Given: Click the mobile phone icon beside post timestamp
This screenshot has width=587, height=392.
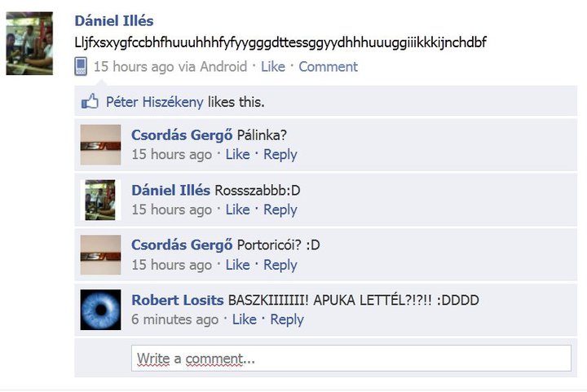Looking at the screenshot, I should click(81, 67).
